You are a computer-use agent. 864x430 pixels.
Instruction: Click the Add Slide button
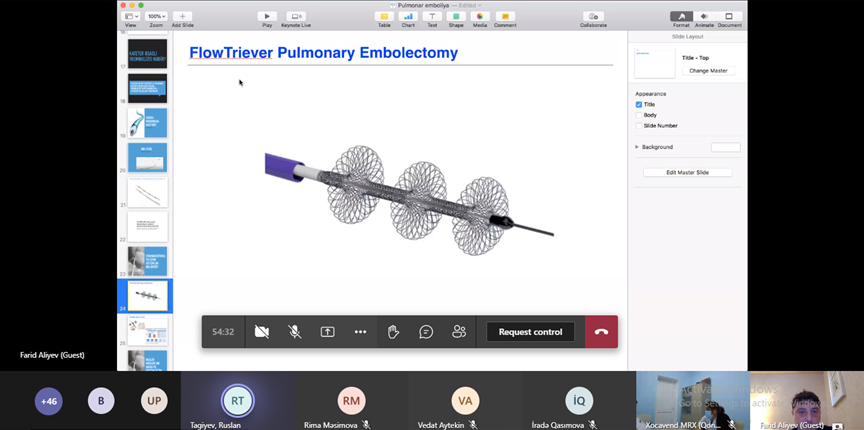click(182, 17)
